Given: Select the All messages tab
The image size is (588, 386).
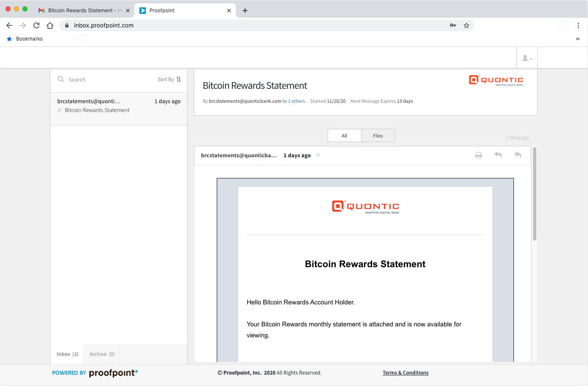Looking at the screenshot, I should coord(345,136).
